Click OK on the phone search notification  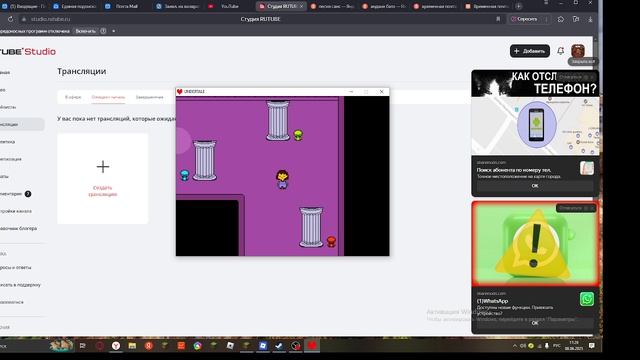coord(535,186)
